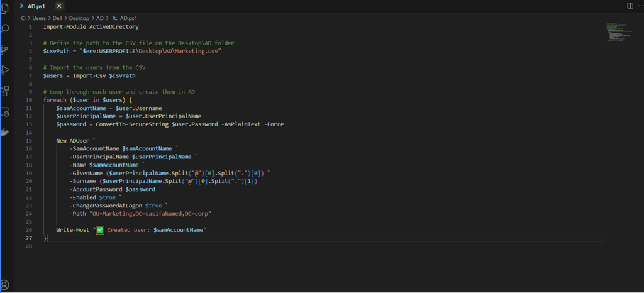Split the editor to the right
The height and width of the screenshot is (293, 644).
pos(630,5)
